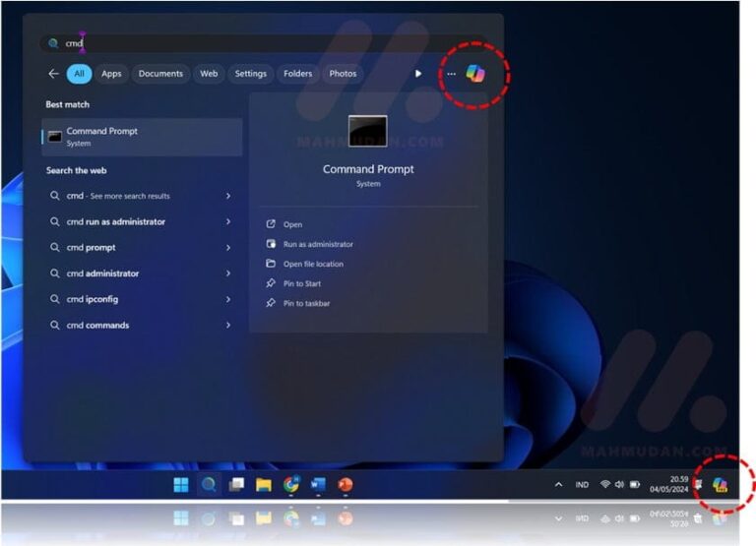Select 'cmd commands' web suggestion

click(141, 326)
